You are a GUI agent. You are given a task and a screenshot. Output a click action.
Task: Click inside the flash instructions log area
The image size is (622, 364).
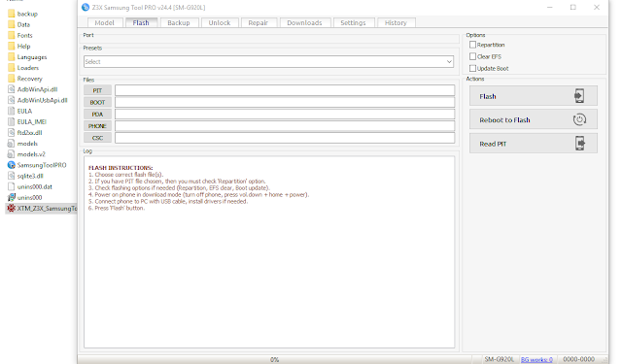(269, 252)
